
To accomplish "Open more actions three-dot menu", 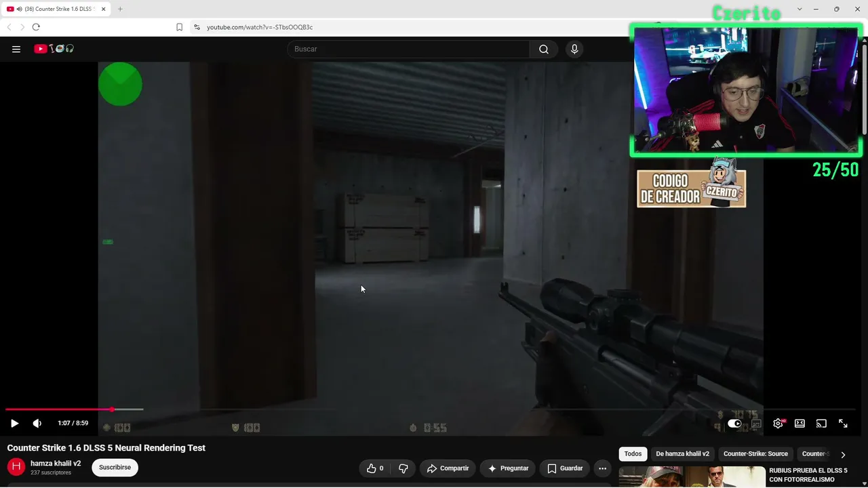I will (x=602, y=468).
